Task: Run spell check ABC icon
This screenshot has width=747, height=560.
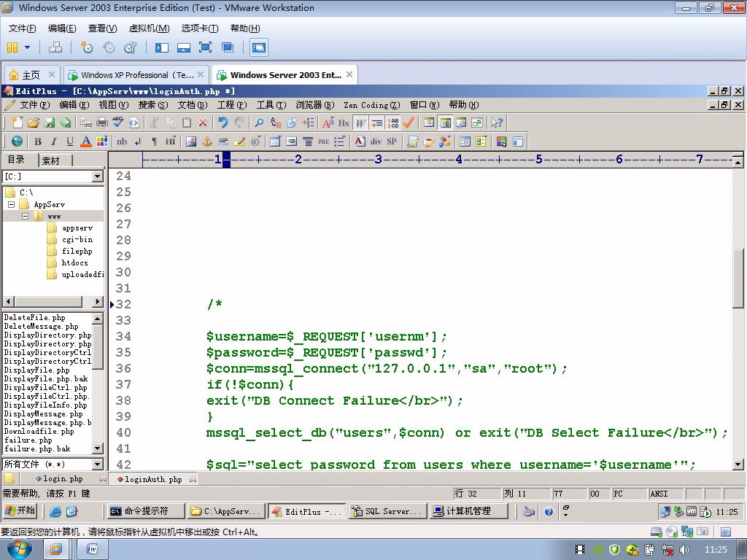Action: 117,122
